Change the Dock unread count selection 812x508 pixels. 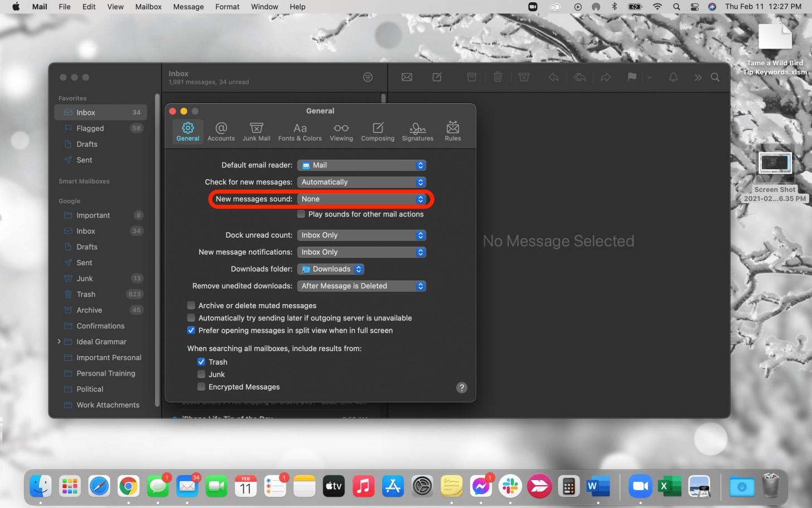361,235
